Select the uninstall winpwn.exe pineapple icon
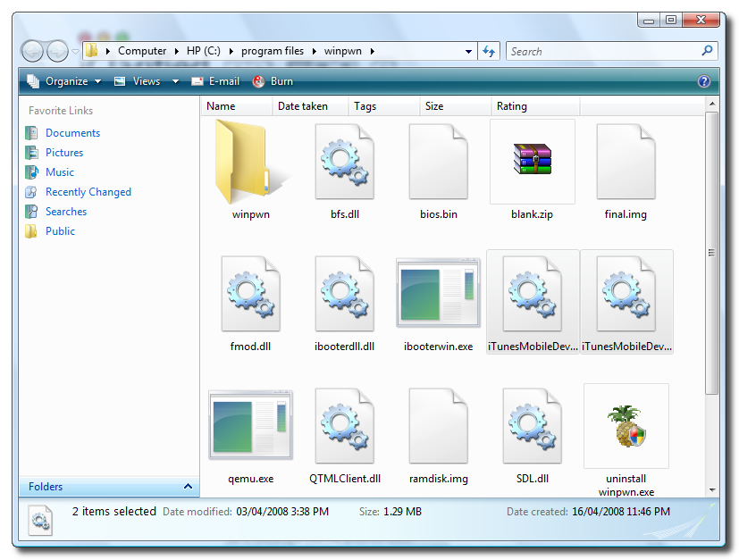739x560 pixels. [x=626, y=426]
